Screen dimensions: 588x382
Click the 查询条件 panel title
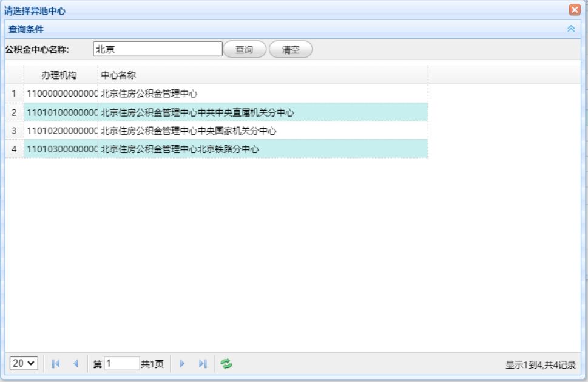click(26, 29)
